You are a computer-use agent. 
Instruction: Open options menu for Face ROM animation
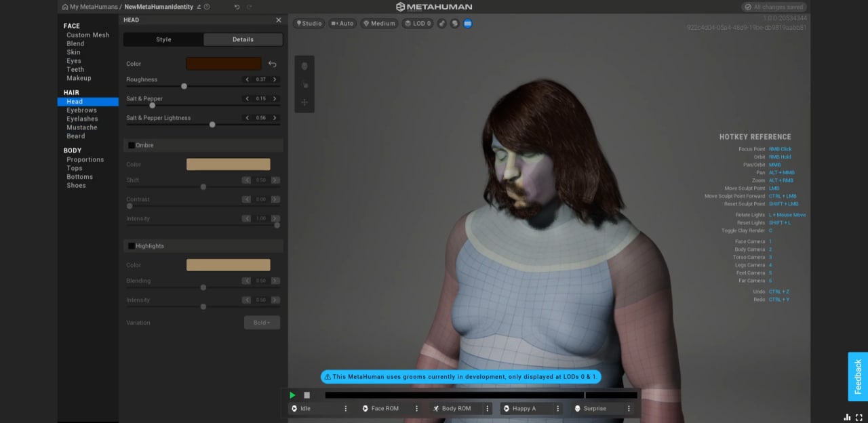pos(416,409)
